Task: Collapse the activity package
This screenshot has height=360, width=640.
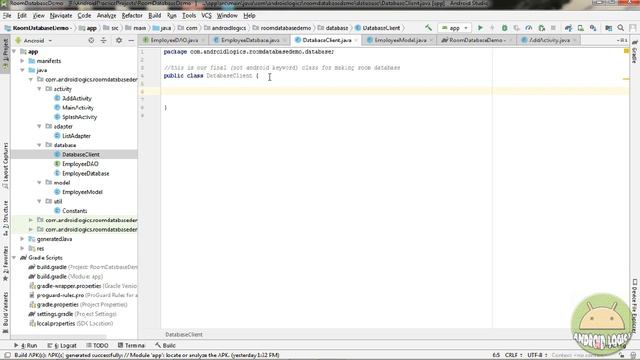Action: click(39, 89)
